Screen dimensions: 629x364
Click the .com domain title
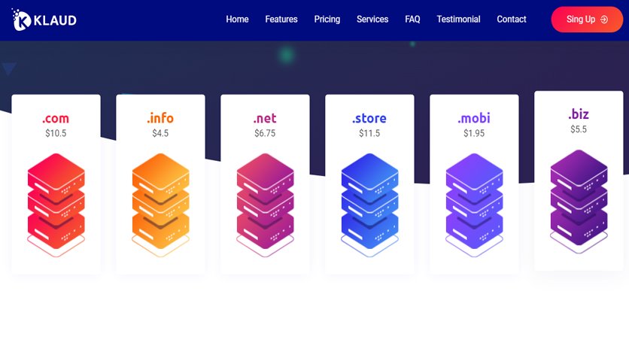[56, 118]
